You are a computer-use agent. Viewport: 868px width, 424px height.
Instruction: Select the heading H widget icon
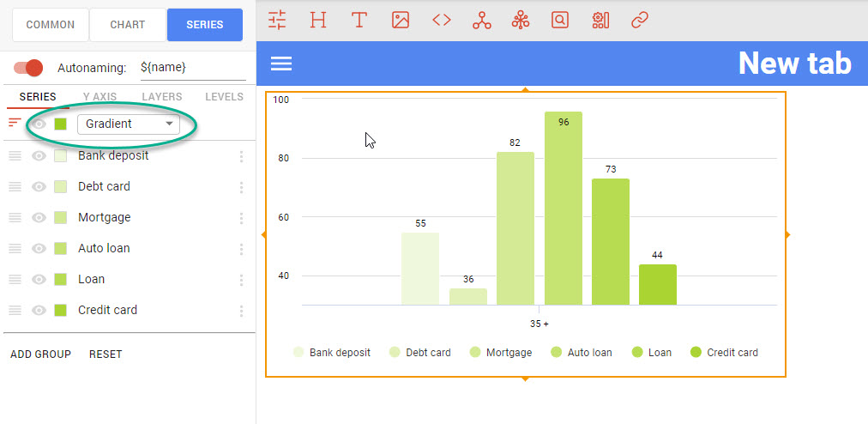coord(318,20)
